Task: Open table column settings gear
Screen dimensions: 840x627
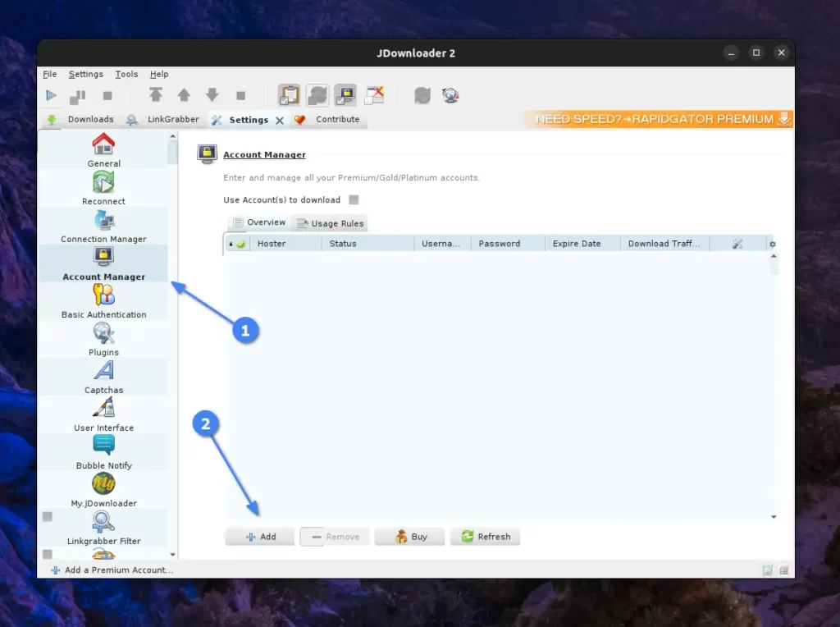Action: coord(773,244)
